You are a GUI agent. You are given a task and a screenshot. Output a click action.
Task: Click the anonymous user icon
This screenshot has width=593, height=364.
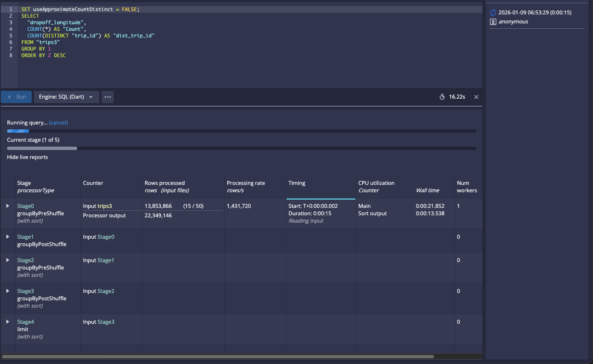[493, 22]
